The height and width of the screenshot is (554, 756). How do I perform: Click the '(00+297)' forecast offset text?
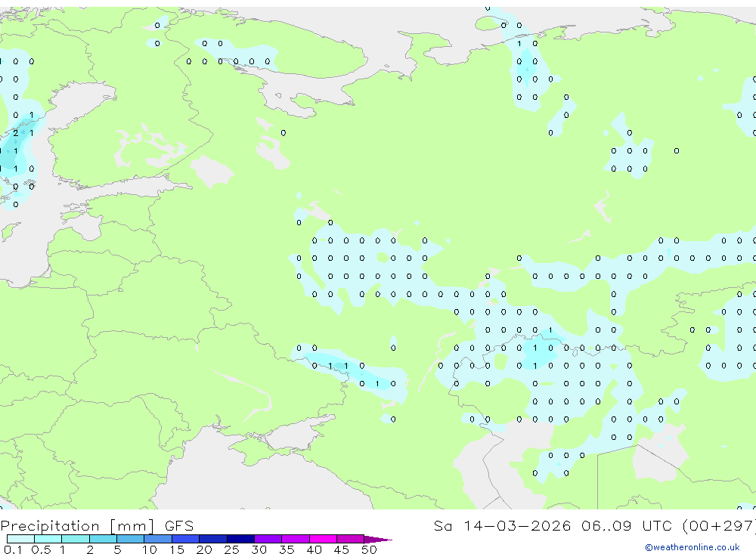point(720,525)
